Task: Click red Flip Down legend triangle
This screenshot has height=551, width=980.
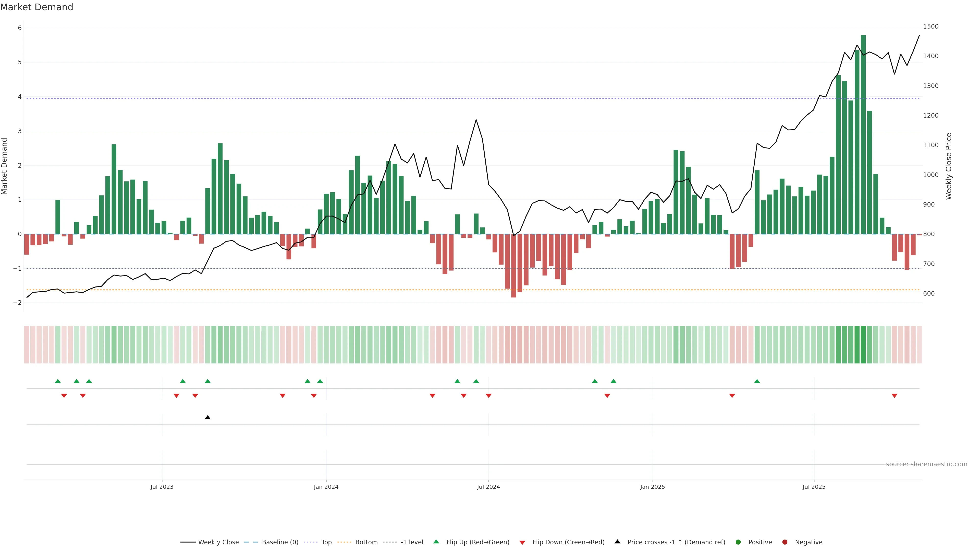Action: tap(522, 542)
